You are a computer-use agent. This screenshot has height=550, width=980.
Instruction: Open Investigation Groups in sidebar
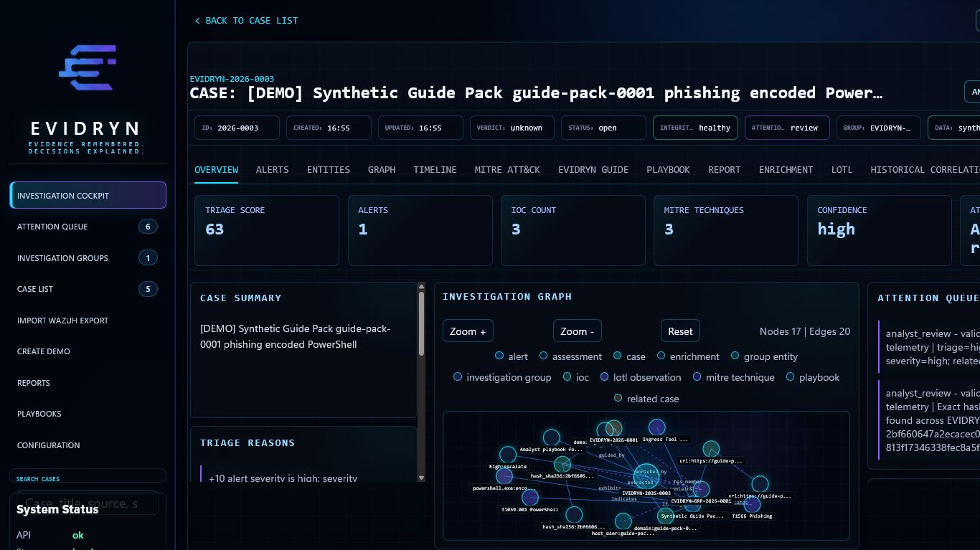(x=88, y=258)
